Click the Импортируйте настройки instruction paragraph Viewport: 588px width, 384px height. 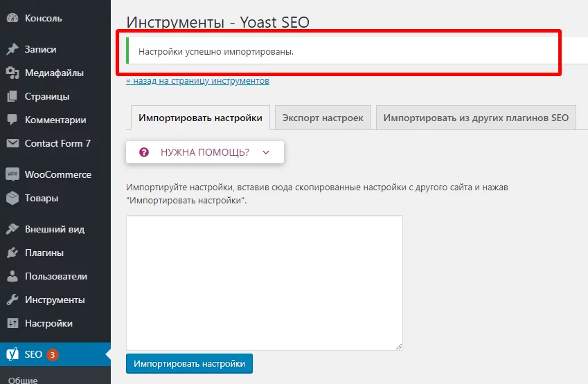point(317,194)
